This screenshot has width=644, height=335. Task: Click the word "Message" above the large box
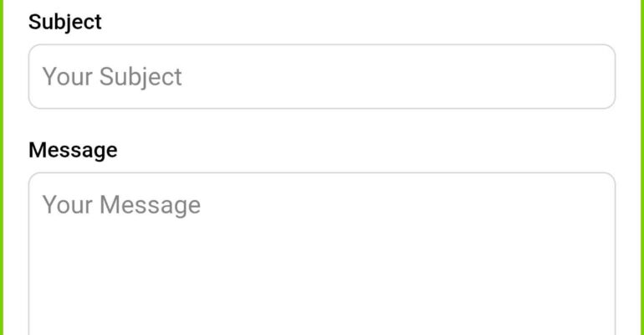73,150
